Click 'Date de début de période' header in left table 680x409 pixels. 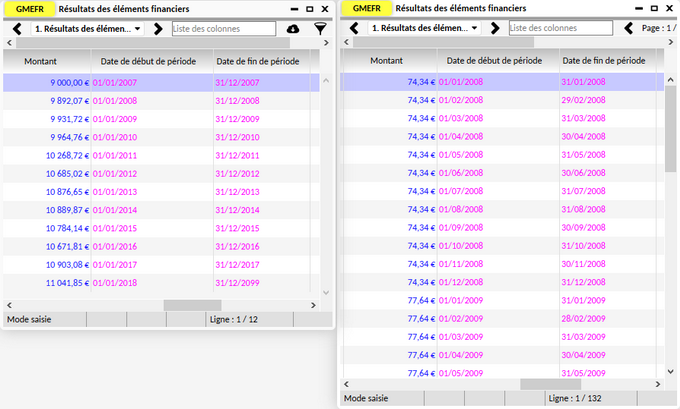tap(151, 62)
